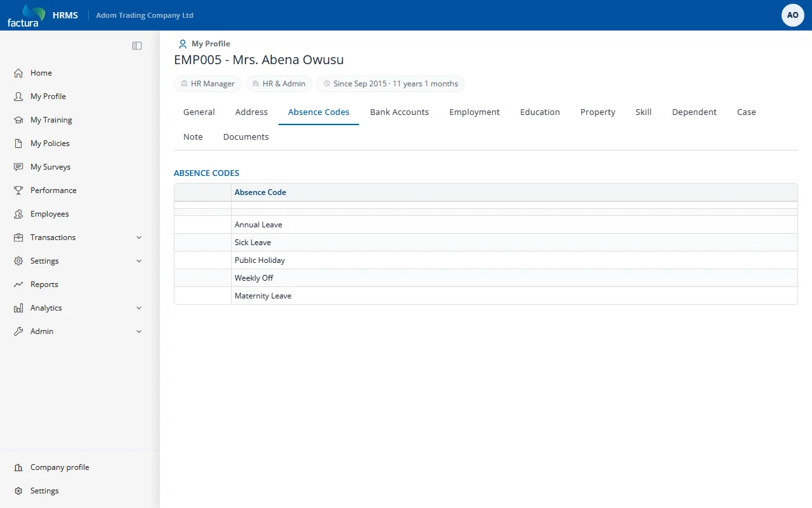The height and width of the screenshot is (508, 812).
Task: Select the Annual Leave row
Action: (x=486, y=225)
